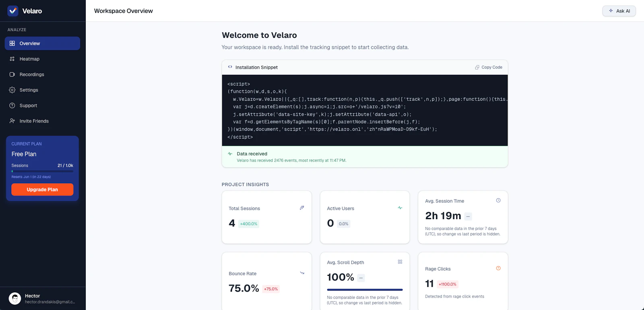Click the Total Sessions value 4
Screen dimensions: 644x310
point(232,223)
